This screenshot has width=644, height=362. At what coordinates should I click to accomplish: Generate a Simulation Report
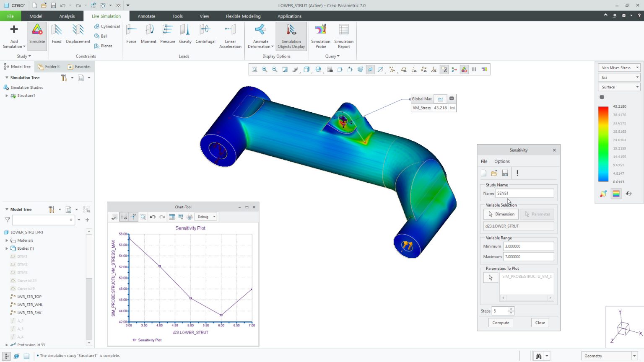(x=343, y=36)
